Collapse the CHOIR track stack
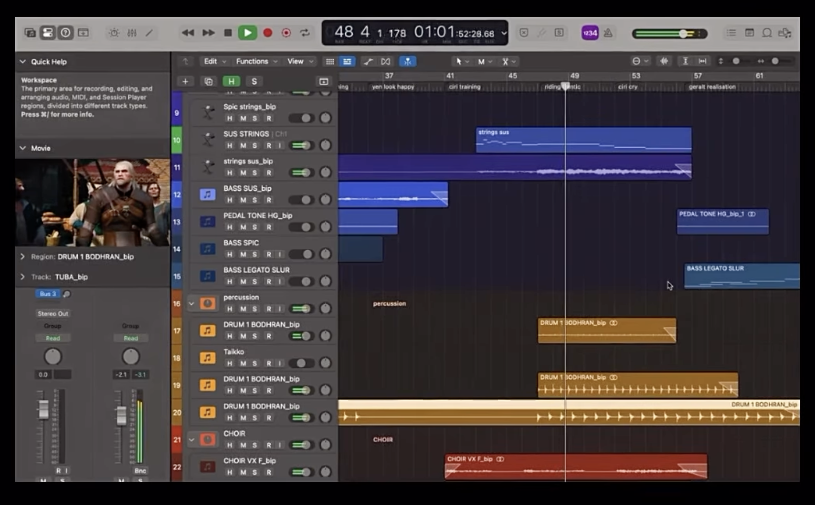815x505 pixels. pos(191,440)
